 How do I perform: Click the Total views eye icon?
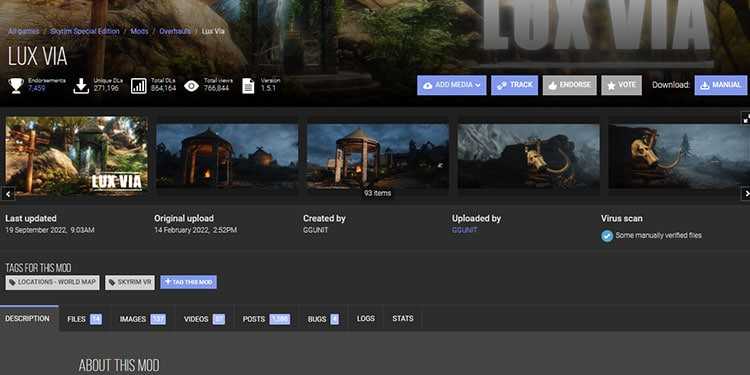(x=191, y=86)
